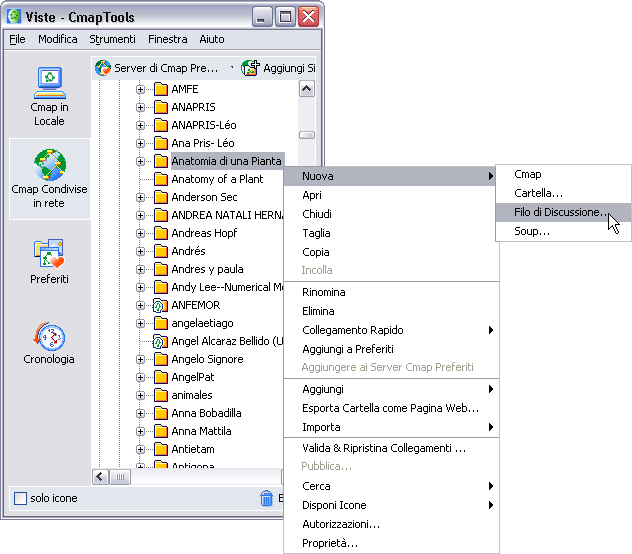Open the File menu
This screenshot has width=632, height=554.
click(17, 39)
